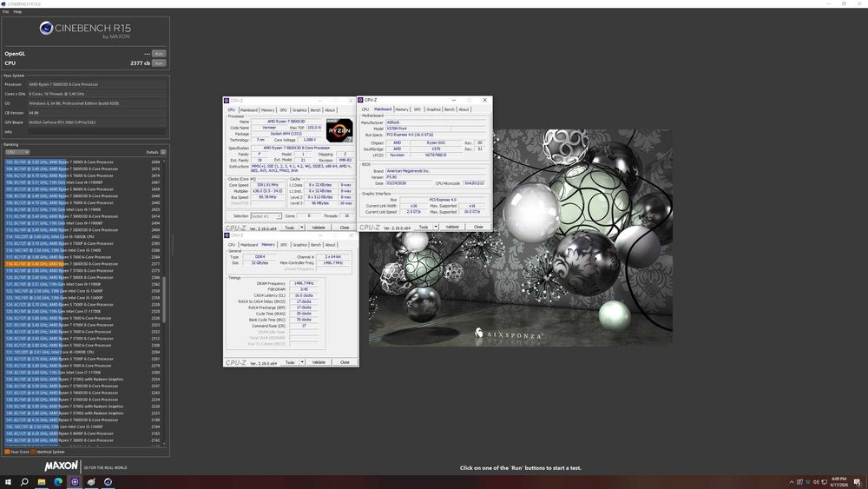
Task: Switch to Mainboard tab in CPU-Z CPU window
Action: point(248,109)
